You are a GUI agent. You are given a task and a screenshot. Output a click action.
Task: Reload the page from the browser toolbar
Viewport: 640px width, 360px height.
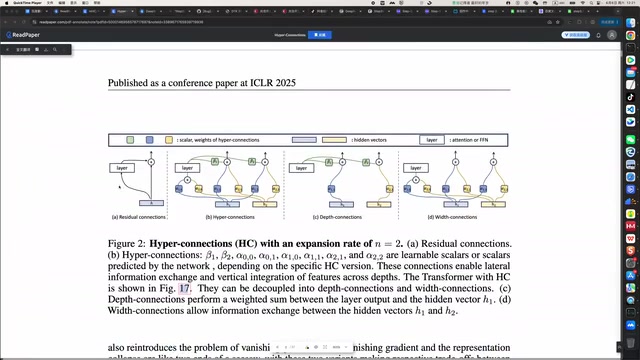coord(23,22)
